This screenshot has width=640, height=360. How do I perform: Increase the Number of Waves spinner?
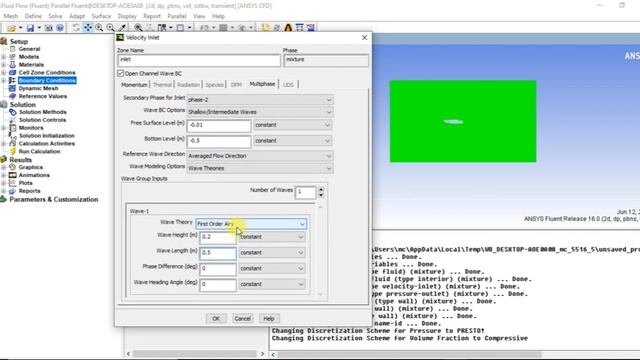[321, 189]
